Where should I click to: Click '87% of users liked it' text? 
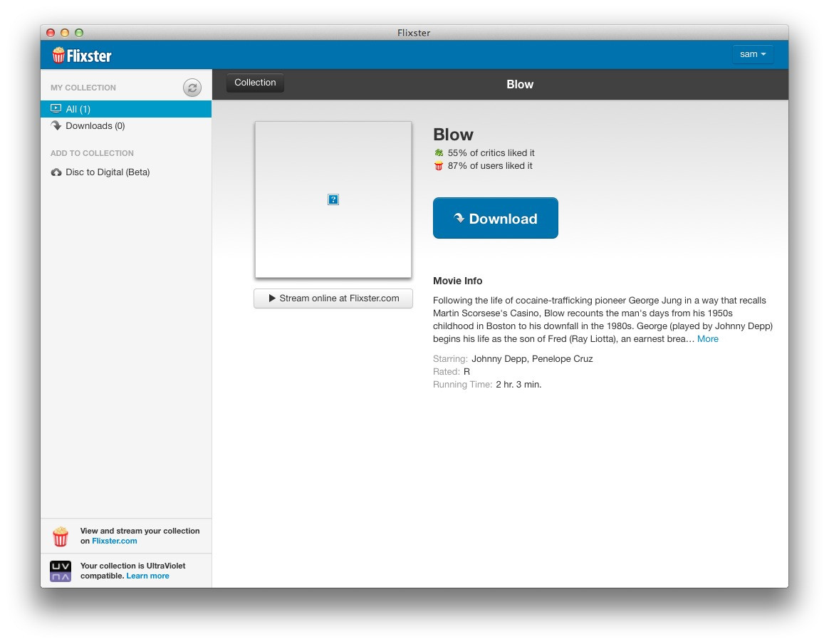[490, 166]
